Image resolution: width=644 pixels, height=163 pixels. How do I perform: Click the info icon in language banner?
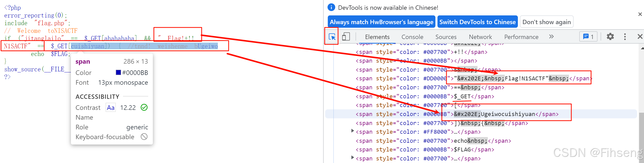point(331,7)
